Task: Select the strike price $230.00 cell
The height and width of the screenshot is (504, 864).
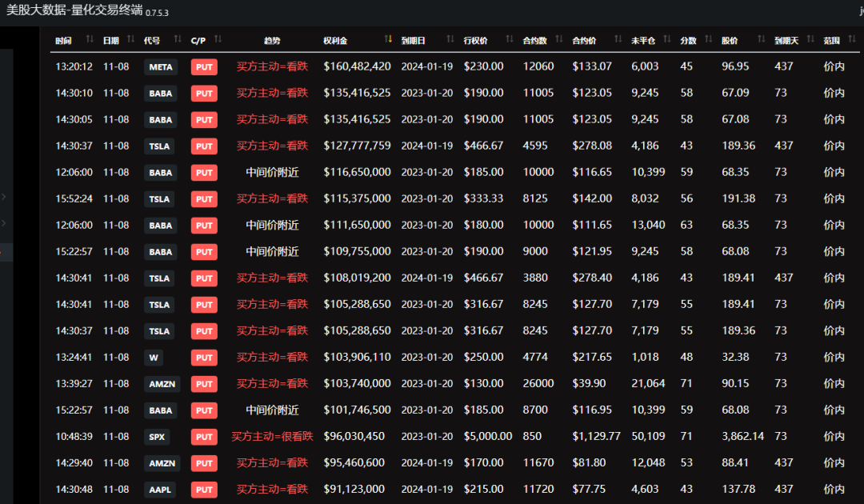Action: coord(483,66)
